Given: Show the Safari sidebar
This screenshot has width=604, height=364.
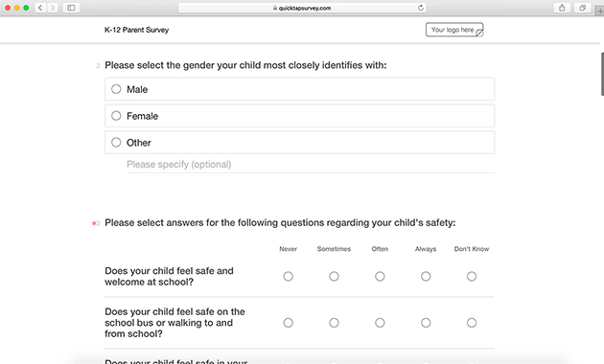Looking at the screenshot, I should tap(71, 8).
